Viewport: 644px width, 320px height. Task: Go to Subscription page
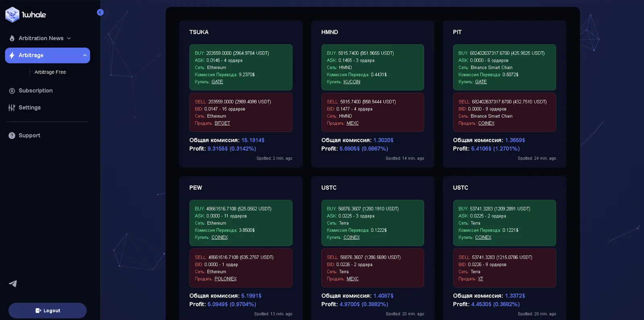pos(35,91)
